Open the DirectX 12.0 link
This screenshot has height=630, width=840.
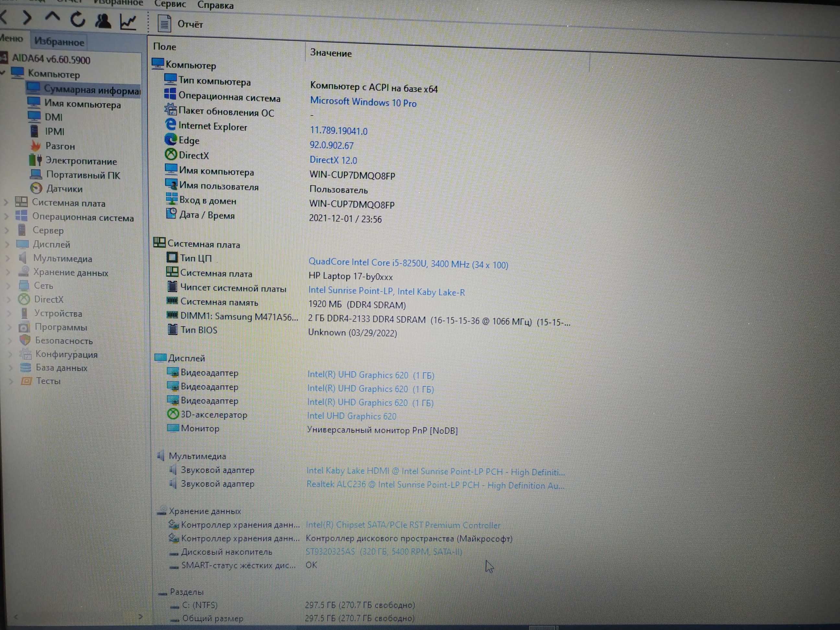tap(333, 160)
